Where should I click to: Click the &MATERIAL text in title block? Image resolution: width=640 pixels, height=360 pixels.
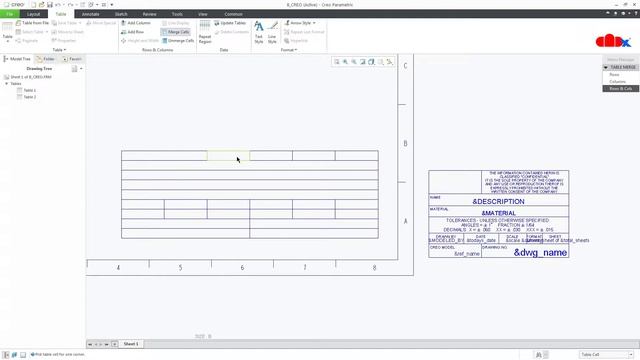[x=499, y=213]
